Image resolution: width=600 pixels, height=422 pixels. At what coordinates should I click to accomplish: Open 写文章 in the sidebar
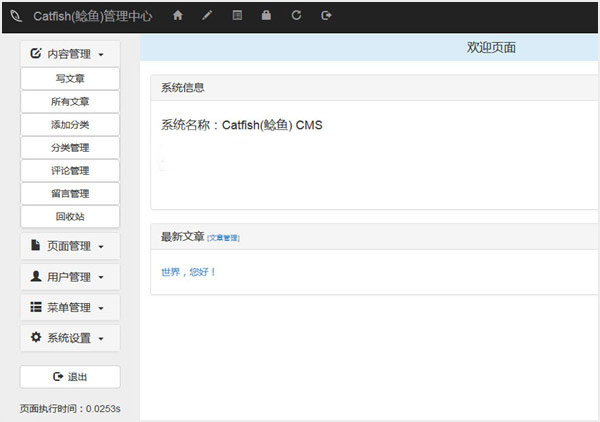point(70,79)
